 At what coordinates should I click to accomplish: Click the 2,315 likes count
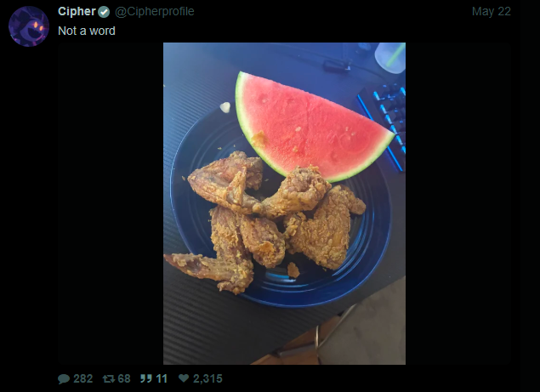[207, 379]
